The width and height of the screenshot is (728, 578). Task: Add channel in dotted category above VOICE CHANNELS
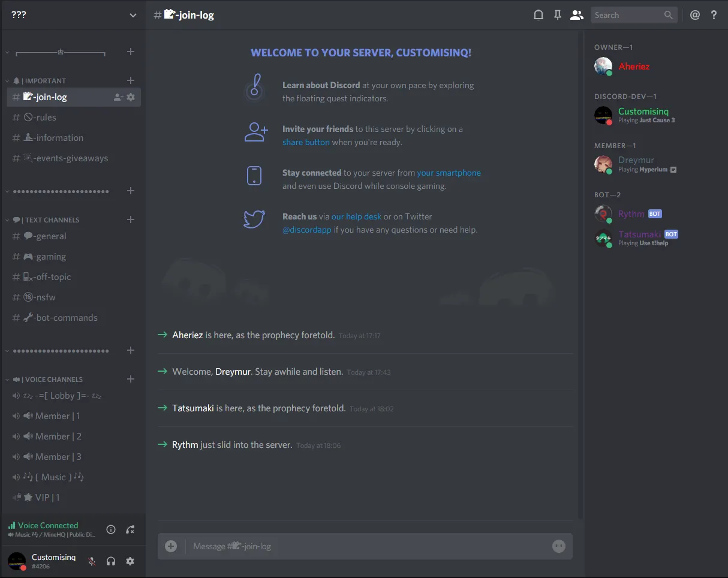[x=131, y=350]
